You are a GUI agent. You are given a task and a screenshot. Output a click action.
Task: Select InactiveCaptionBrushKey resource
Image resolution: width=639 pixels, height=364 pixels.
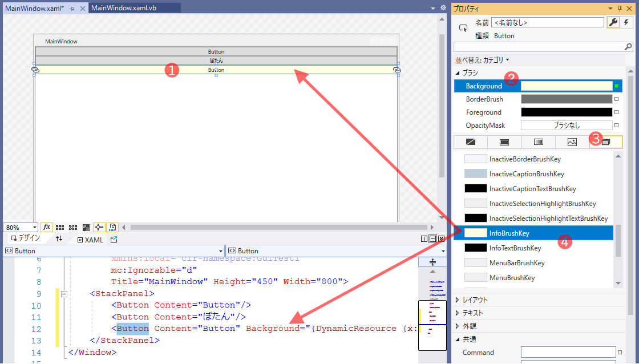533,173
